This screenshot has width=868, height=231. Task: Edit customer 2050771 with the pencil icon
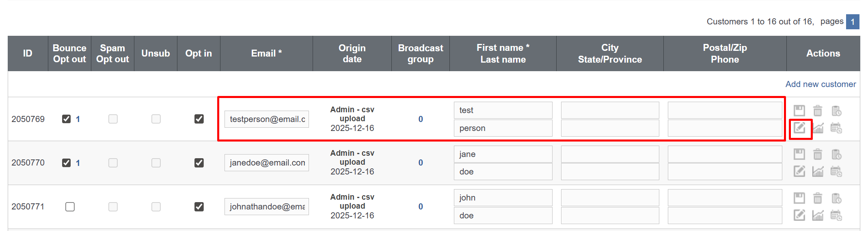pos(799,215)
